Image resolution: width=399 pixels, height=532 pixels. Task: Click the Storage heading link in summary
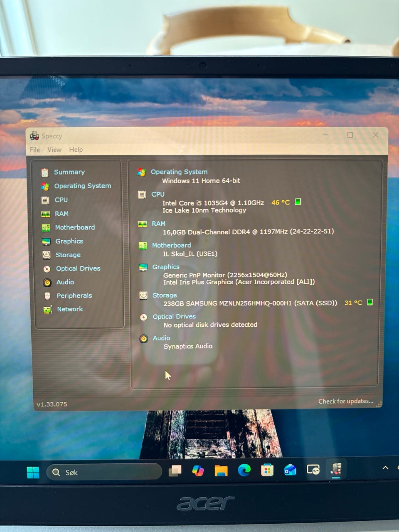pos(165,295)
